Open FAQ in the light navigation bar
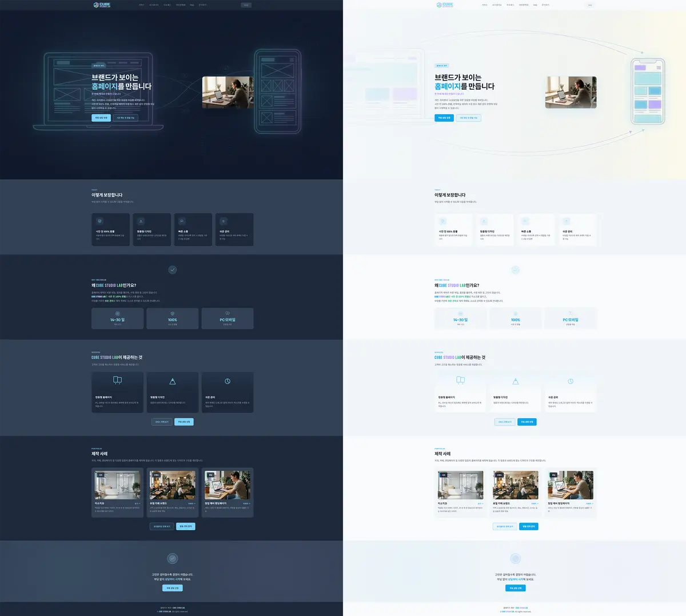 click(x=535, y=5)
